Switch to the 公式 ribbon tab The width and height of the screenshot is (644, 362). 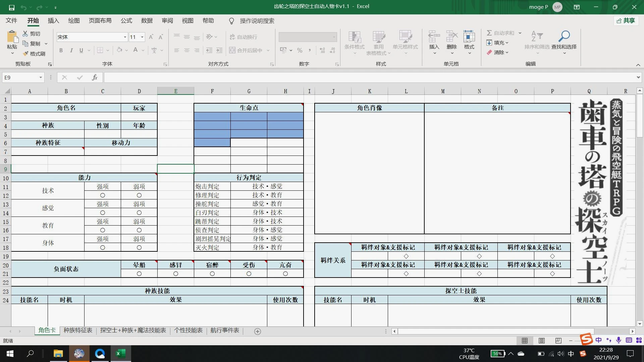[126, 21]
